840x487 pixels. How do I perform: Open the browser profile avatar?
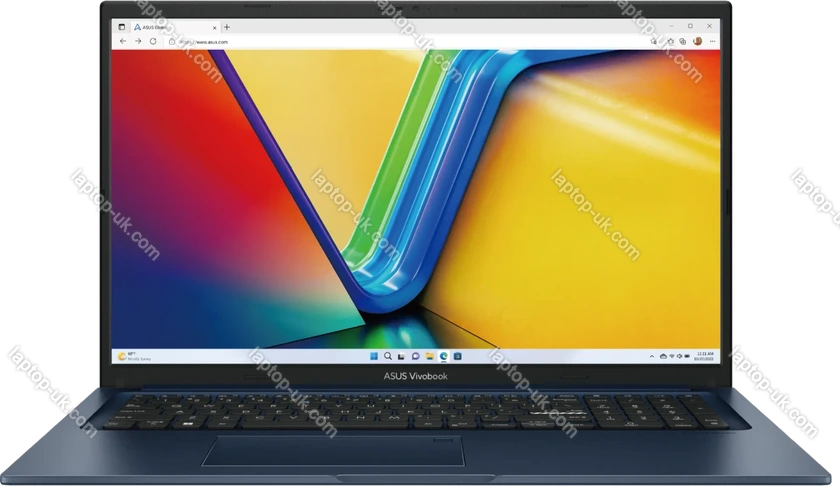click(697, 42)
